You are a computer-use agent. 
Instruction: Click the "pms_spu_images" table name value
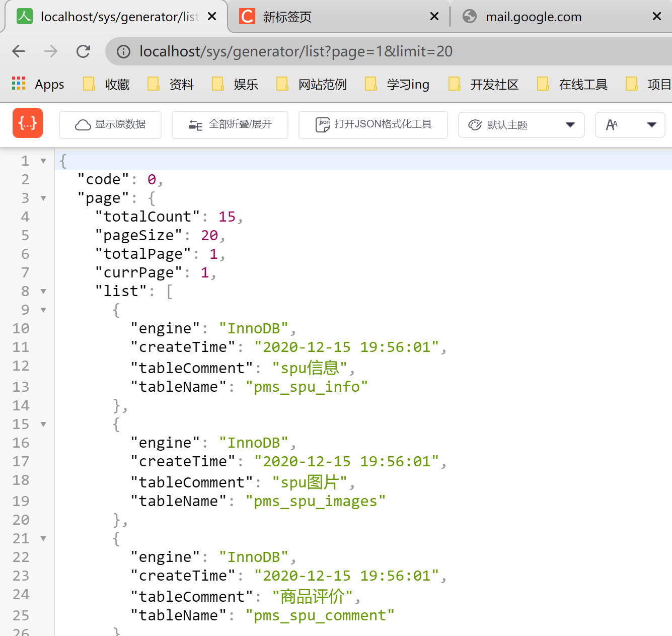(316, 501)
